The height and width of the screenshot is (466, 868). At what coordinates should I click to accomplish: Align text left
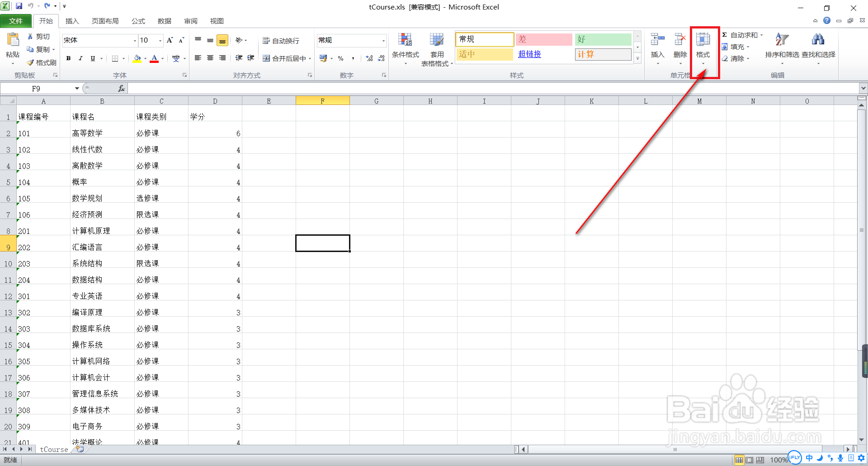click(x=198, y=58)
